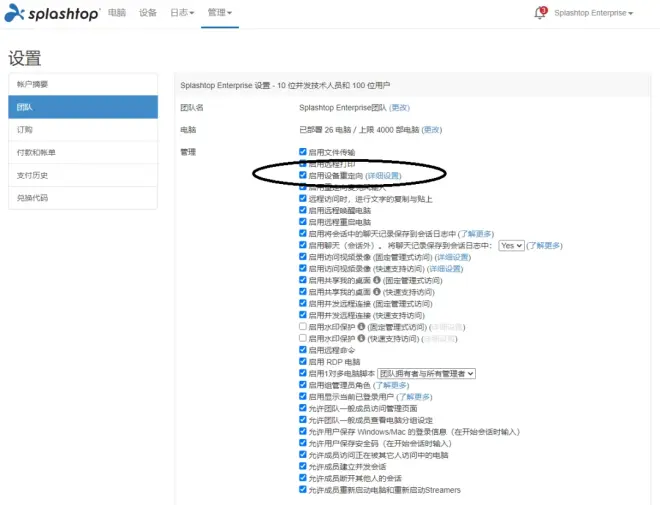
Task: Toggle checkbox 启用访问视频录像 (固定管理式访问)
Action: pyautogui.click(x=303, y=256)
